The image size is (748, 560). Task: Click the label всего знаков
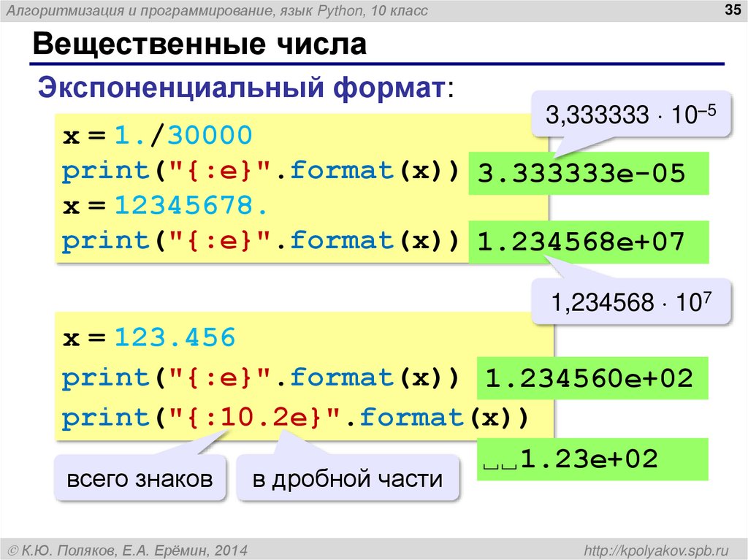click(140, 477)
